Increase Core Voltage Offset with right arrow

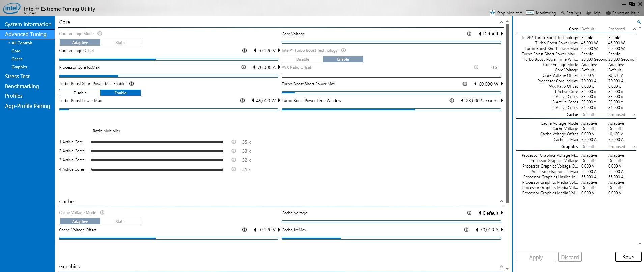pos(279,51)
